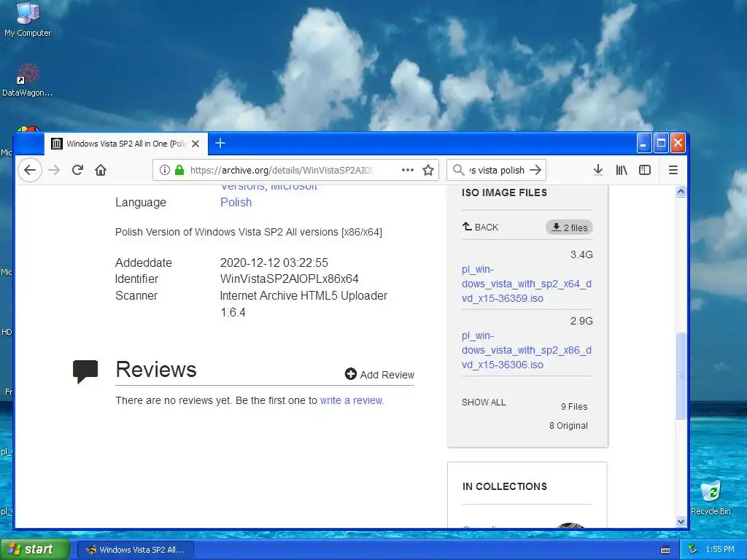Select the Windows Vista SP2 taskbar button
Screen dimensions: 747x560
(135, 550)
